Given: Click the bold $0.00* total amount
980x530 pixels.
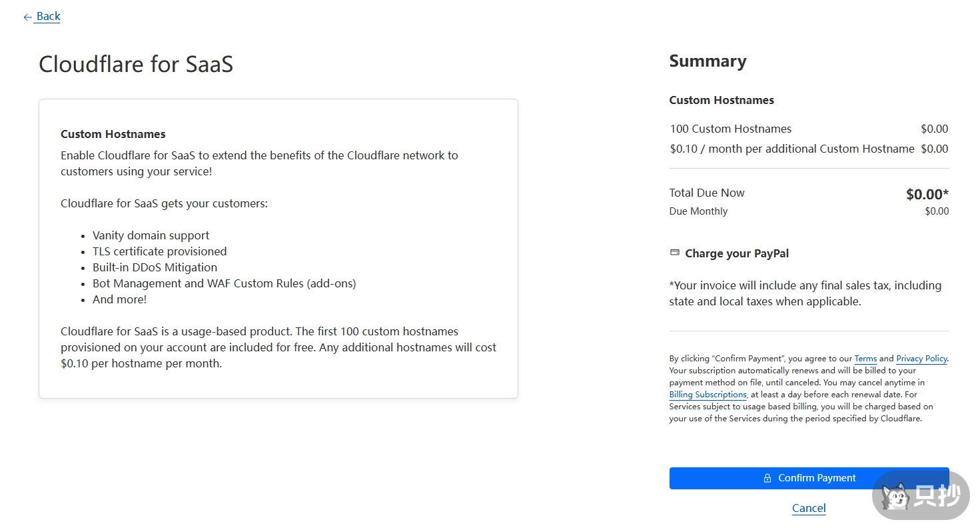Looking at the screenshot, I should point(927,195).
